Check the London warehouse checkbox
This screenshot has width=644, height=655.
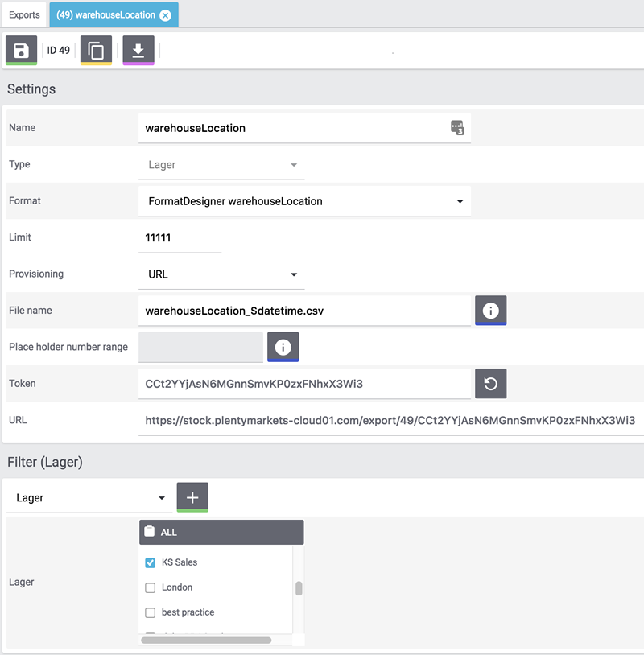(x=150, y=587)
